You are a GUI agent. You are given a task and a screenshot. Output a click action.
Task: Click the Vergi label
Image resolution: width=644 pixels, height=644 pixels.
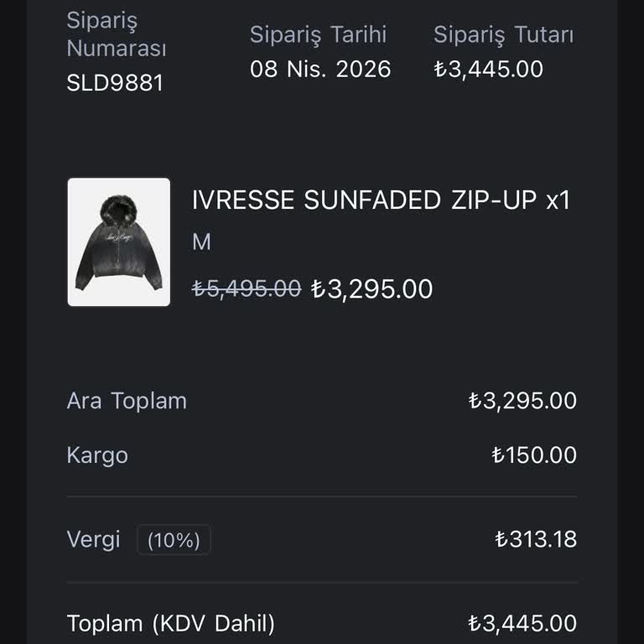[93, 539]
